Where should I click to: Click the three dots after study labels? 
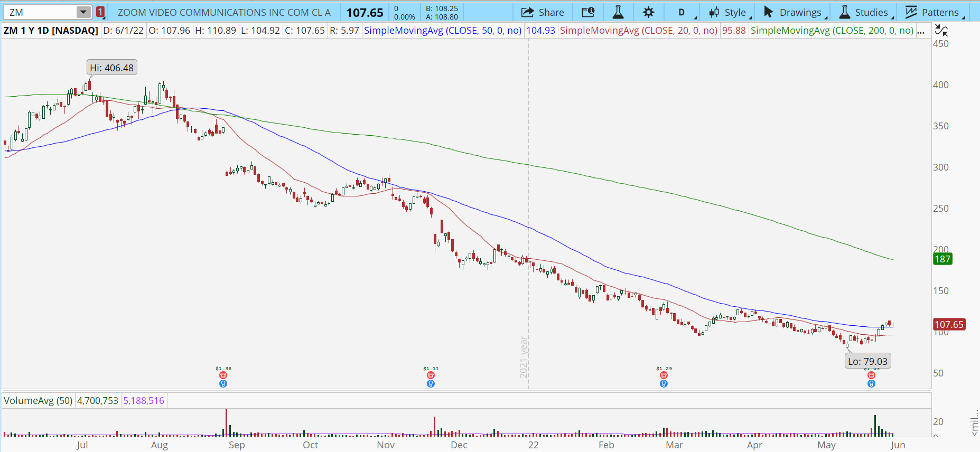point(921,31)
